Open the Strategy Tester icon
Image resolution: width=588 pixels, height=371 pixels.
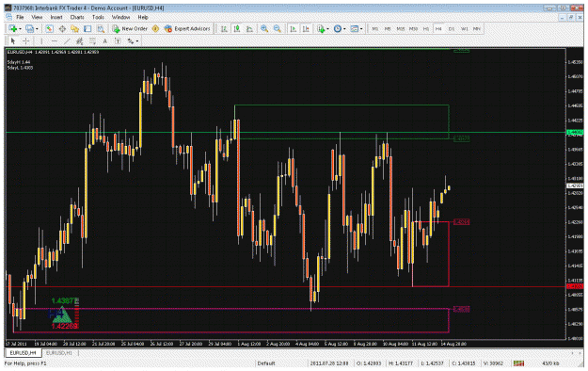pyautogui.click(x=101, y=29)
